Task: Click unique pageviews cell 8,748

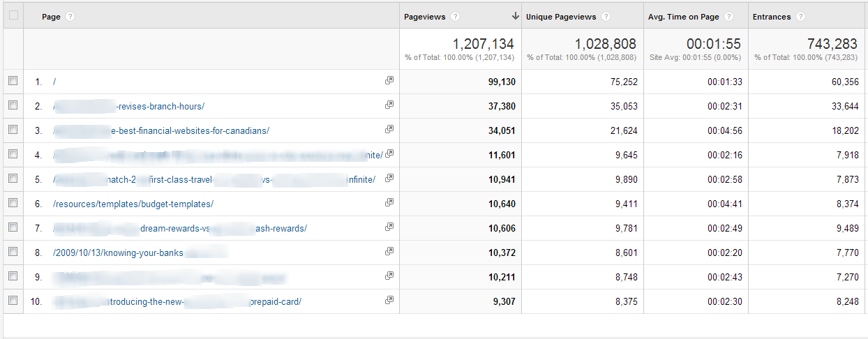Action: point(627,278)
